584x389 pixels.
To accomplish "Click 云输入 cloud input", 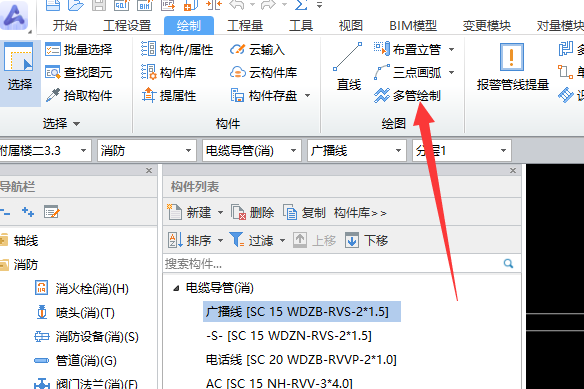I will tap(257, 50).
